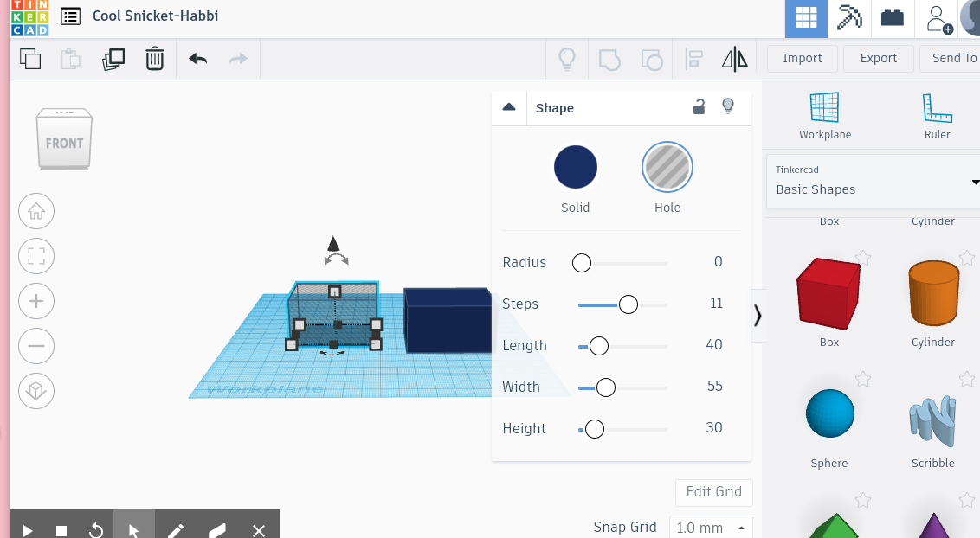Set the shape to Solid
The width and height of the screenshot is (980, 538).
(576, 167)
